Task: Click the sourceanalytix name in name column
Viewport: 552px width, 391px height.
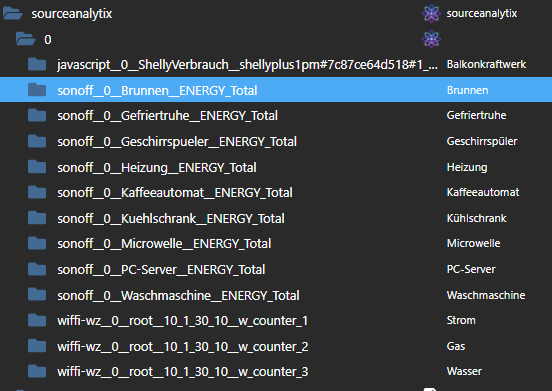Action: click(x=482, y=14)
